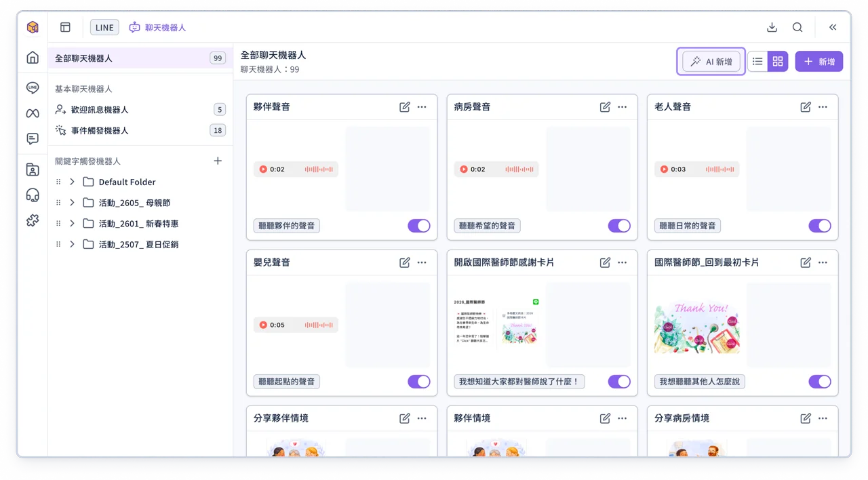Image resolution: width=868 pixels, height=480 pixels.
Task: Open more options for 夥伴聲音 card
Action: coord(422,107)
